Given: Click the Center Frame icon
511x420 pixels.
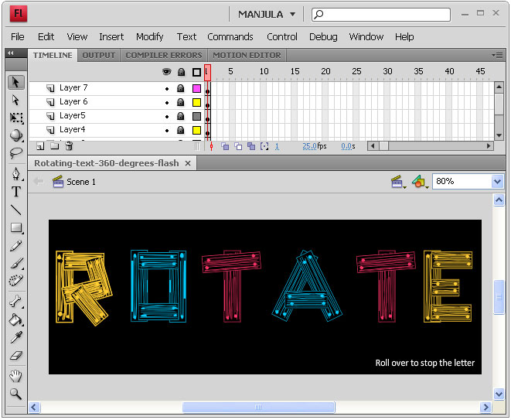Looking at the screenshot, I should [212, 146].
